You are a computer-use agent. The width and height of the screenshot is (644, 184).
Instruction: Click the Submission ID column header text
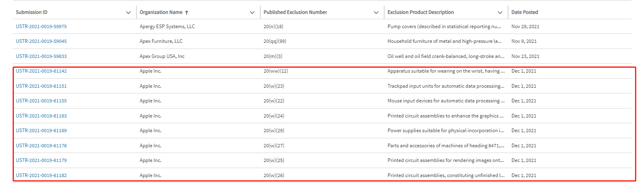[x=31, y=12]
